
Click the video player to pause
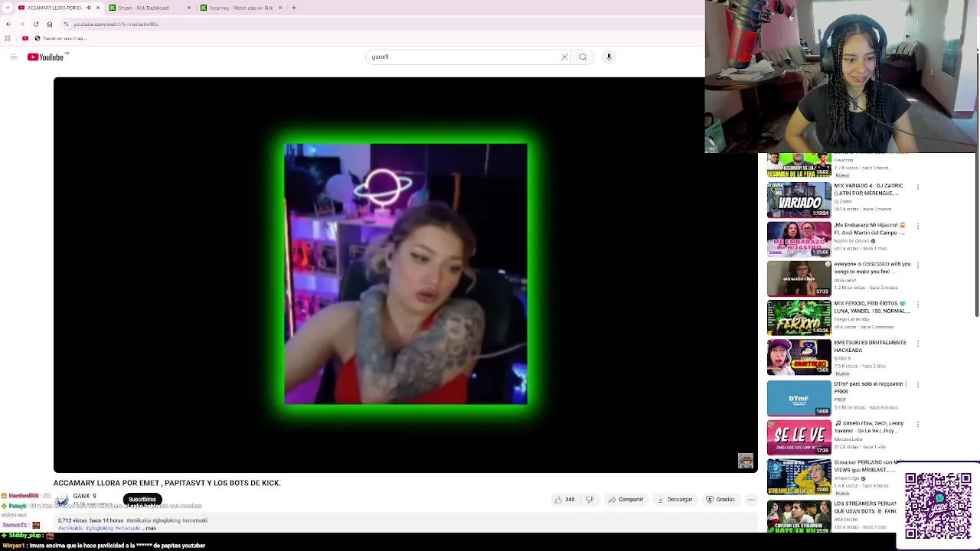click(x=405, y=274)
